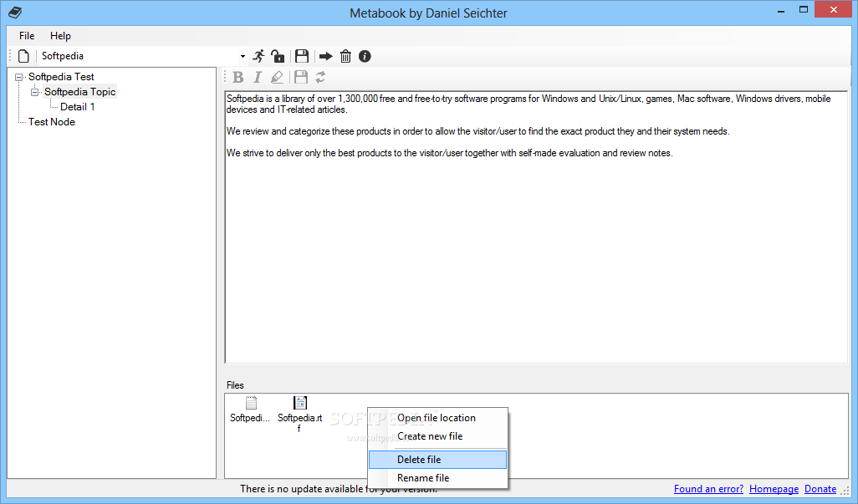Maximize the Metabook window
Image resolution: width=858 pixels, height=504 pixels.
click(804, 10)
